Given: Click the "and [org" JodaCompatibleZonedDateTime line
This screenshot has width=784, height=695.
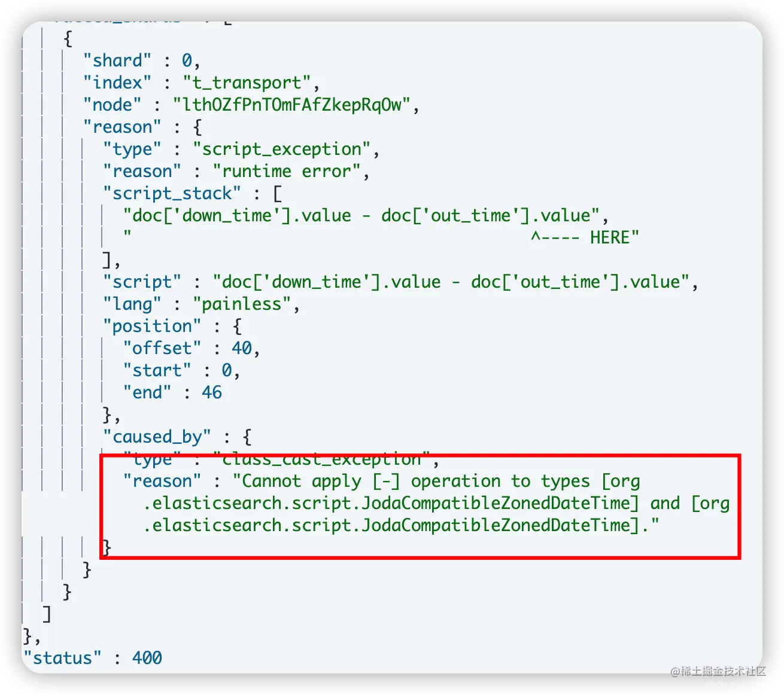Looking at the screenshot, I should point(436,503).
